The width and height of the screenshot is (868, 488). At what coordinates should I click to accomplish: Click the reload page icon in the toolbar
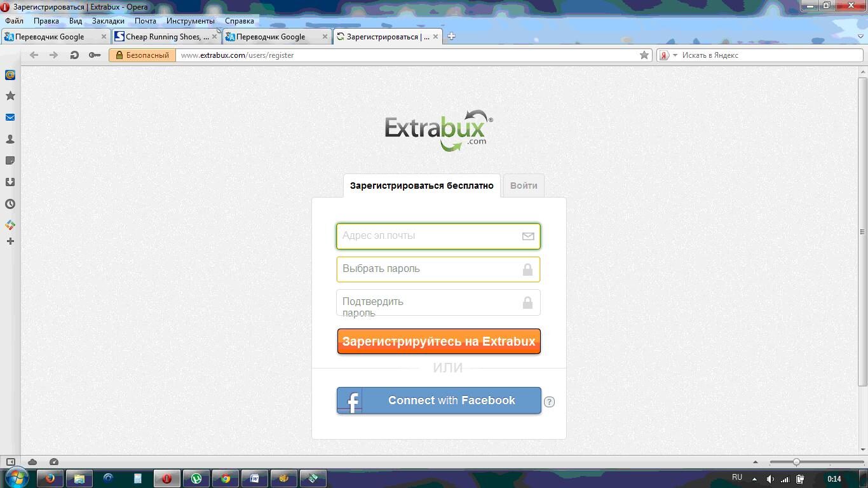click(x=74, y=55)
